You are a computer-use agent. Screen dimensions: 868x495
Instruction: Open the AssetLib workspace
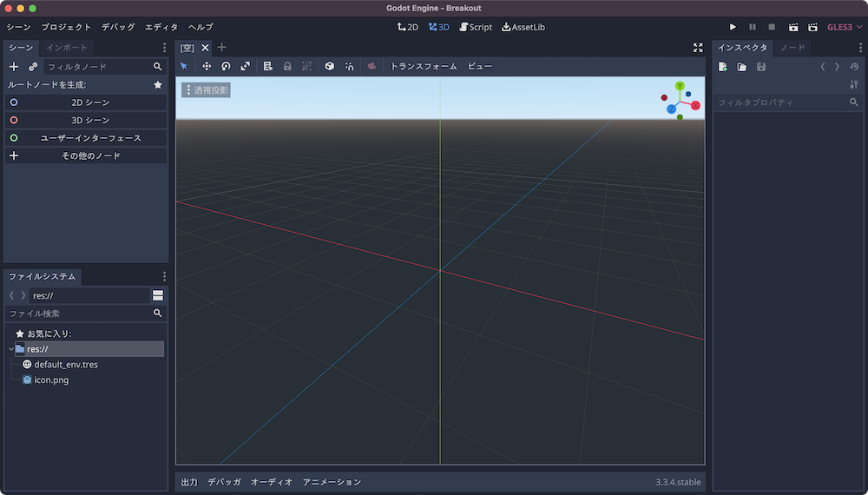(523, 27)
